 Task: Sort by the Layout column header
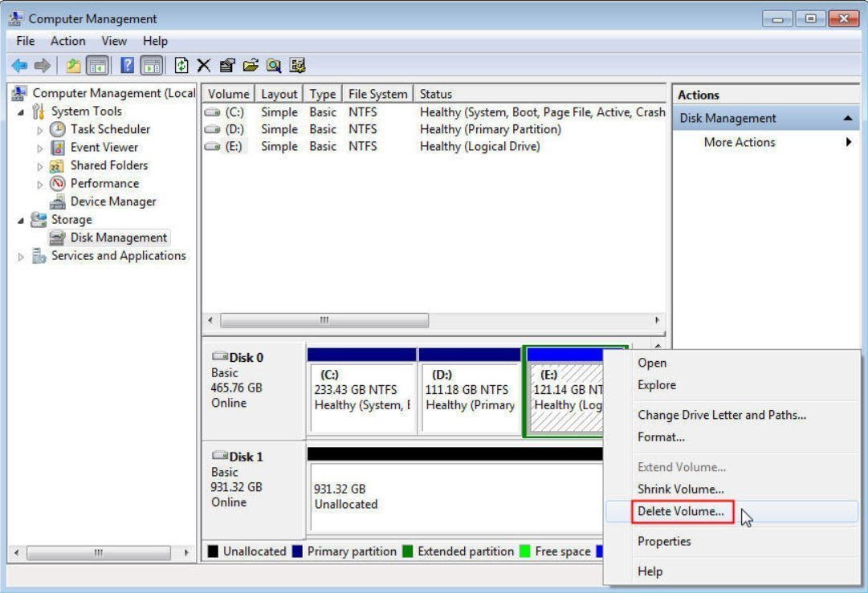279,94
